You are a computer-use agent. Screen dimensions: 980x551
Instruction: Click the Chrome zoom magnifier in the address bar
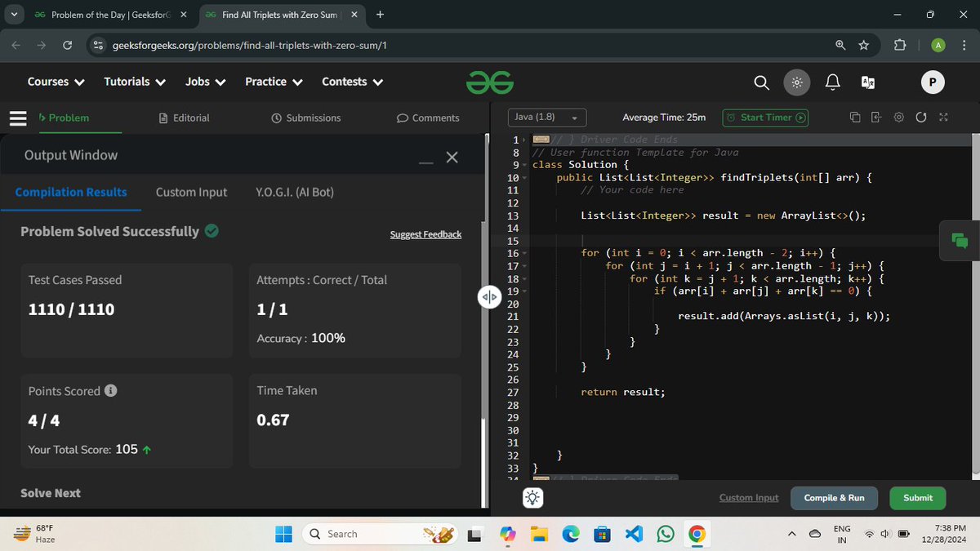pyautogui.click(x=840, y=45)
